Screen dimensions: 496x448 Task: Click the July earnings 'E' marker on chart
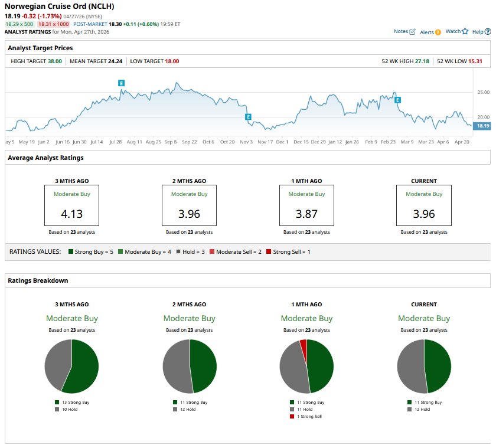point(121,83)
